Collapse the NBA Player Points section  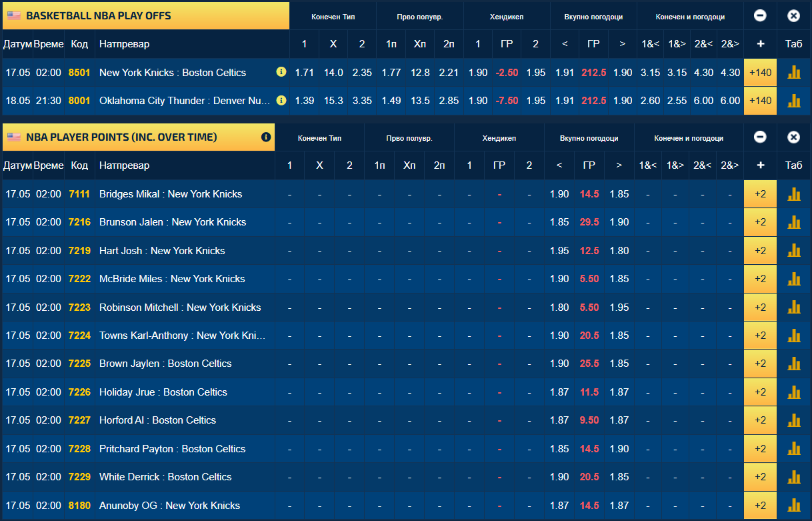pos(760,137)
